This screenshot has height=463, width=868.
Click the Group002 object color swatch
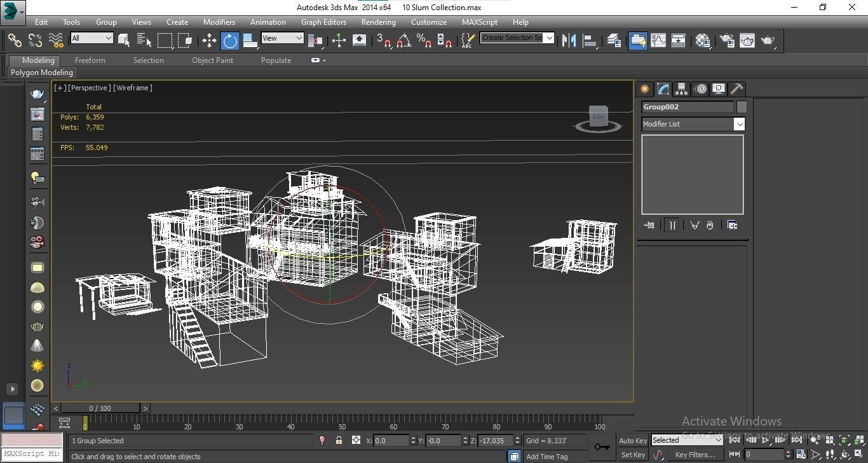click(742, 107)
